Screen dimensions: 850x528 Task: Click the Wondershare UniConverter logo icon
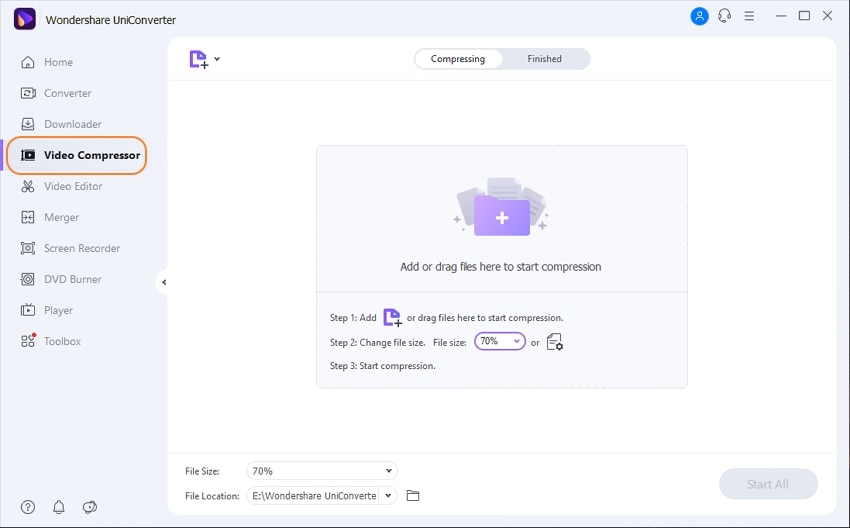tap(24, 19)
